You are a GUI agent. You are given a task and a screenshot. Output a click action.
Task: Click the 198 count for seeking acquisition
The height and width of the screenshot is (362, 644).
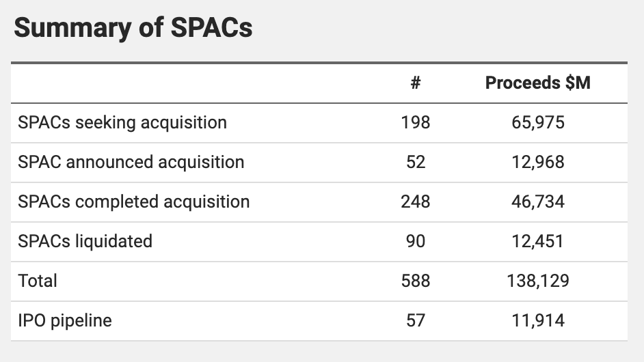[415, 123]
